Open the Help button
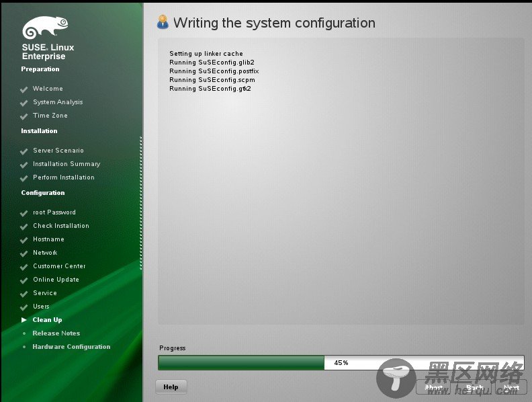This screenshot has height=402, width=532. click(171, 387)
